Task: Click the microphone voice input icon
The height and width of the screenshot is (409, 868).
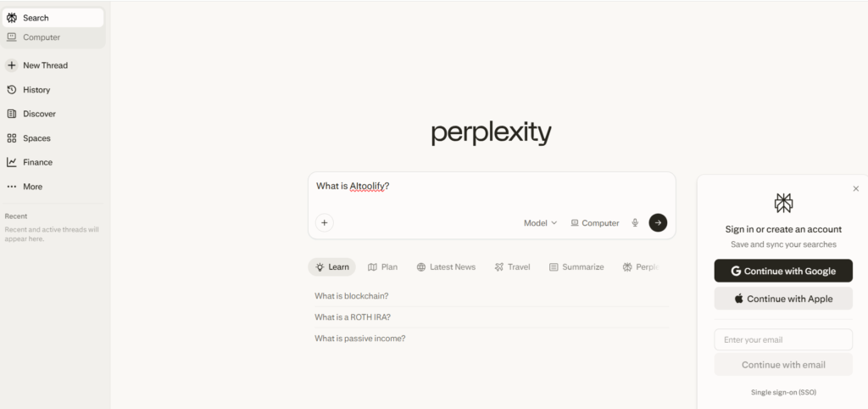Action: (635, 223)
